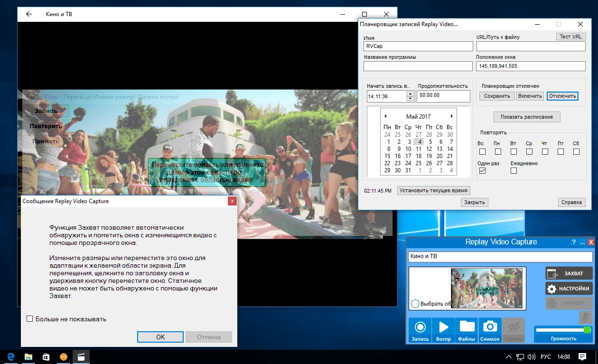Open НАСТРОЙКИ gear settings
598x364 pixels.
[x=569, y=289]
